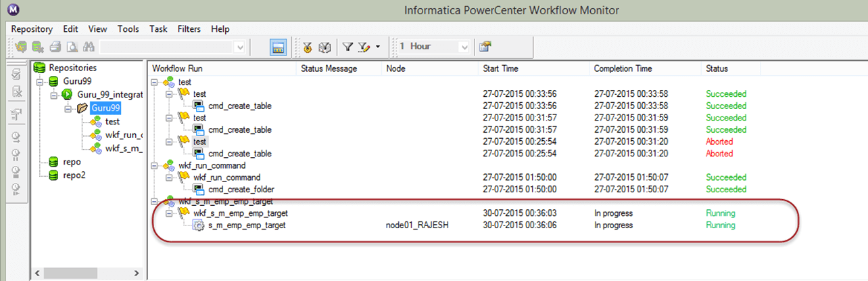Click the connect to repository toolbar icon
Image resolution: width=868 pixels, height=281 pixels.
click(x=22, y=47)
